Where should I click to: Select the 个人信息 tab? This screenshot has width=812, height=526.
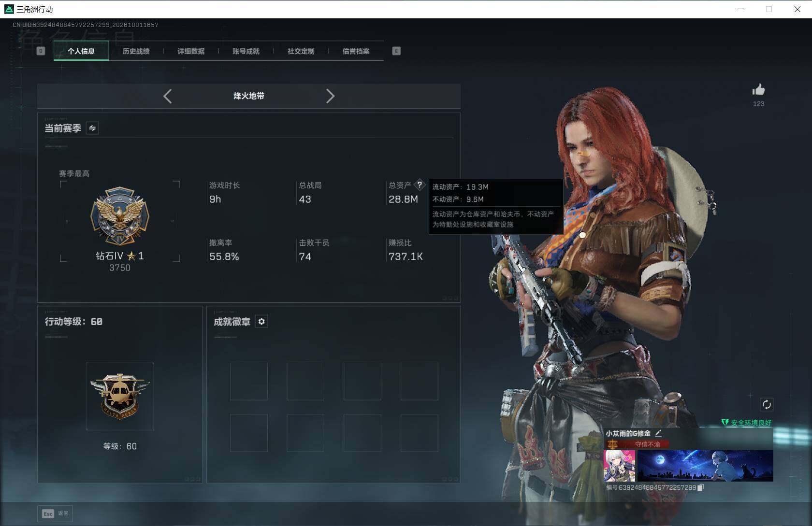[81, 51]
